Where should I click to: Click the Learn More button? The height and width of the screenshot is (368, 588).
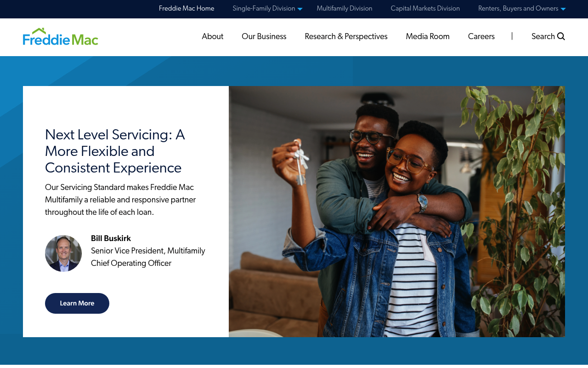pyautogui.click(x=77, y=304)
